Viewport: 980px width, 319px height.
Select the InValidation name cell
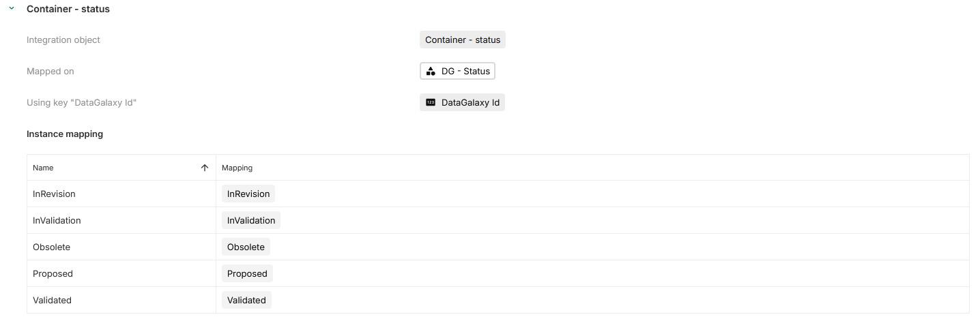[57, 220]
